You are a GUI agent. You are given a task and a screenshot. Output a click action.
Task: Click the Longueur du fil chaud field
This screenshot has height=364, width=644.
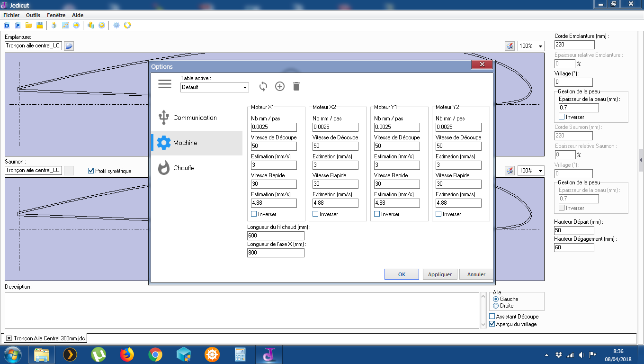(276, 236)
